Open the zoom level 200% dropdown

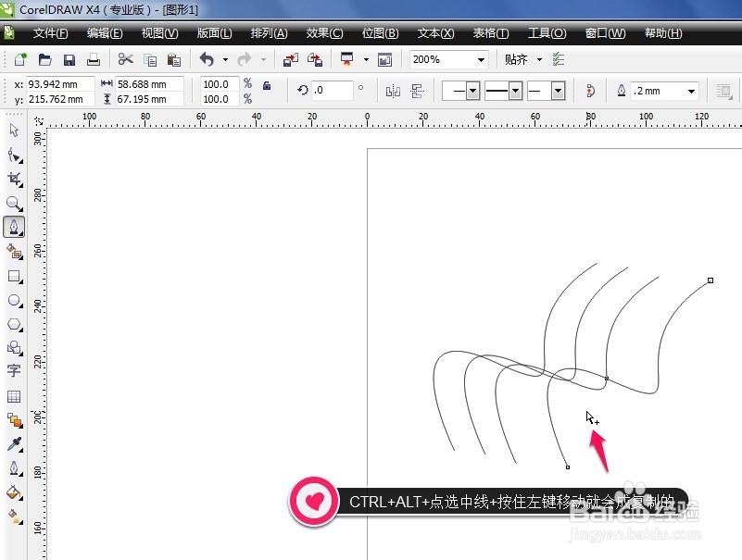click(x=481, y=59)
